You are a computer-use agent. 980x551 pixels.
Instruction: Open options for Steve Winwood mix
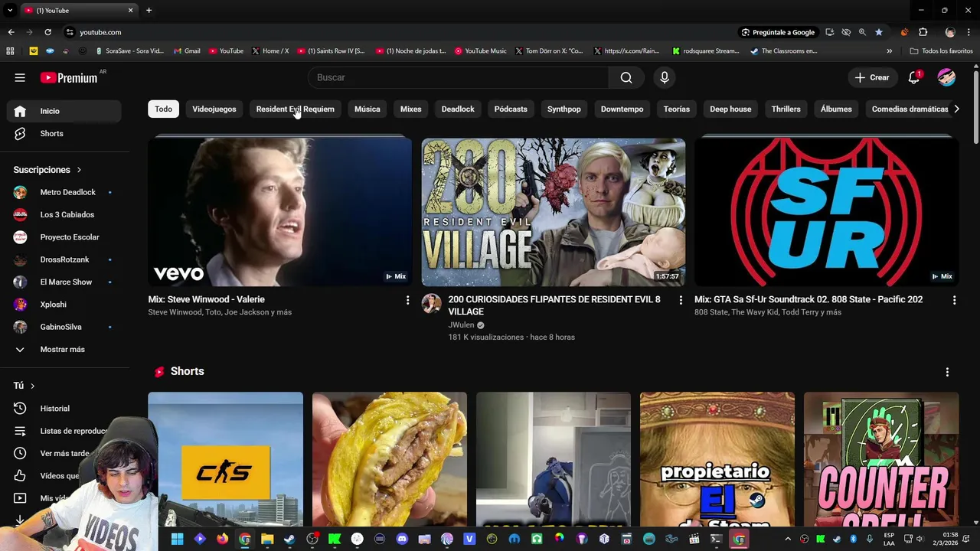[x=407, y=300]
